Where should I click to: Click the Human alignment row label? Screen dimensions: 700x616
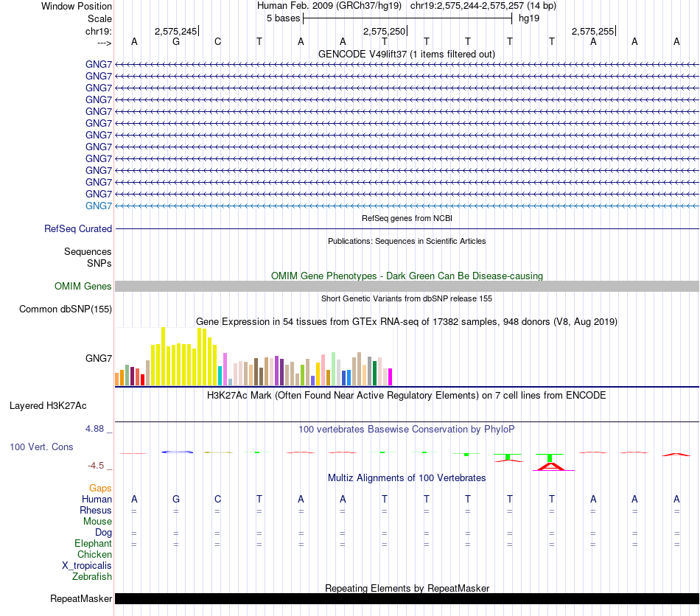click(x=97, y=499)
